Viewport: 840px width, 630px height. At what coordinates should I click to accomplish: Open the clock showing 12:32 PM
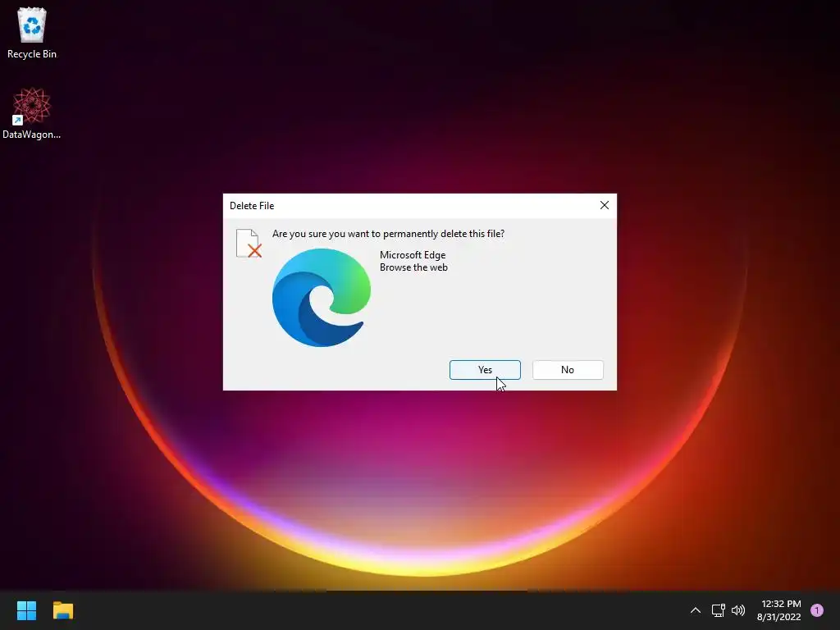pos(779,610)
